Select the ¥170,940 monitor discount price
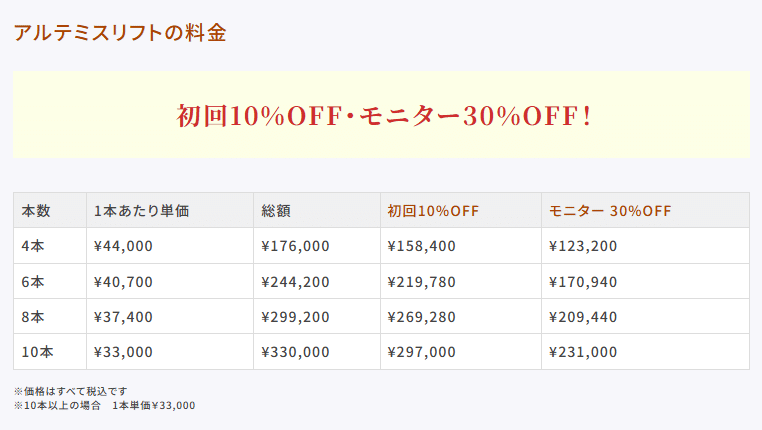The height and width of the screenshot is (430, 762). 583,281
